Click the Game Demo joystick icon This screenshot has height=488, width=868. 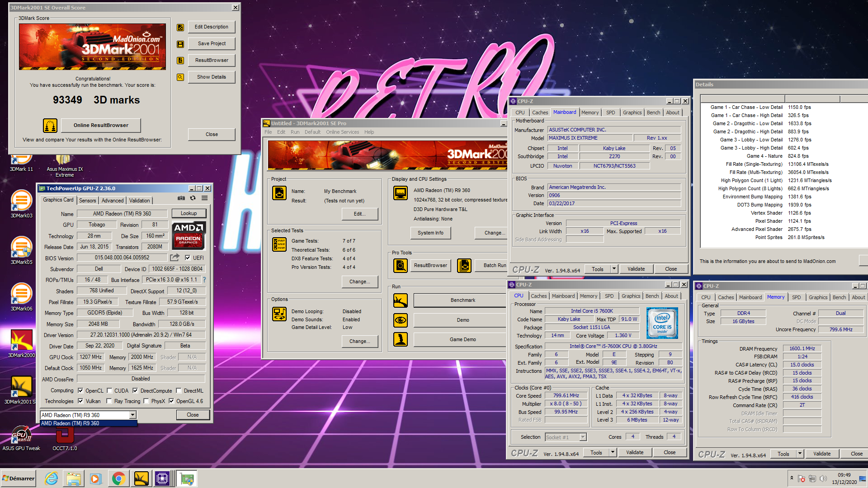click(x=401, y=339)
